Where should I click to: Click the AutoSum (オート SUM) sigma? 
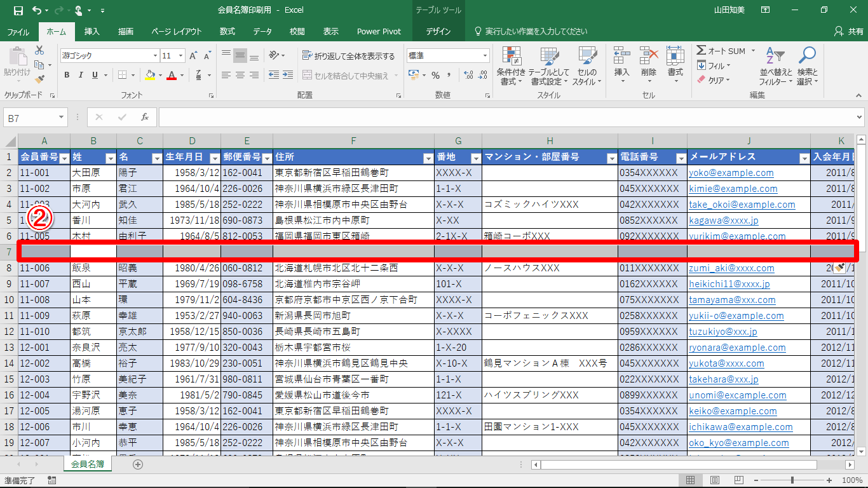coord(701,51)
